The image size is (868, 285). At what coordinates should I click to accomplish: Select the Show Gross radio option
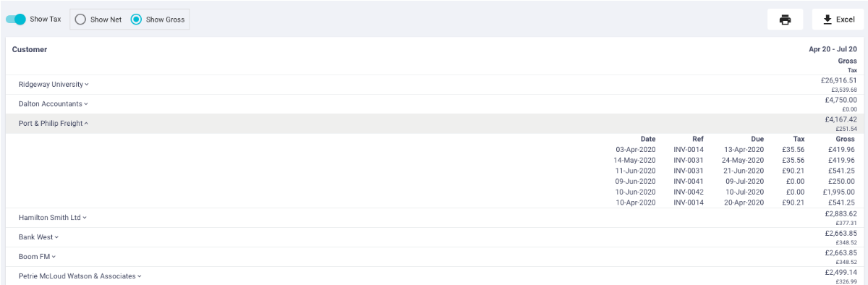coord(158,20)
